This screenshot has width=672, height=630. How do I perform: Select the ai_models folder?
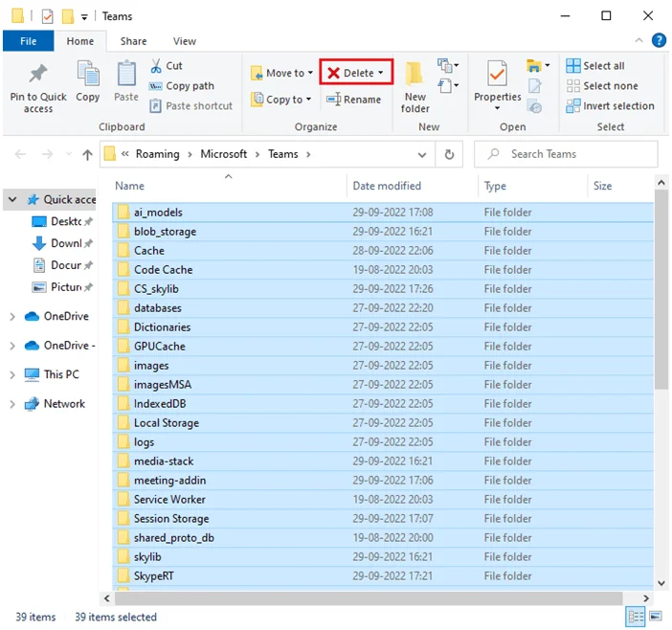pos(383,213)
